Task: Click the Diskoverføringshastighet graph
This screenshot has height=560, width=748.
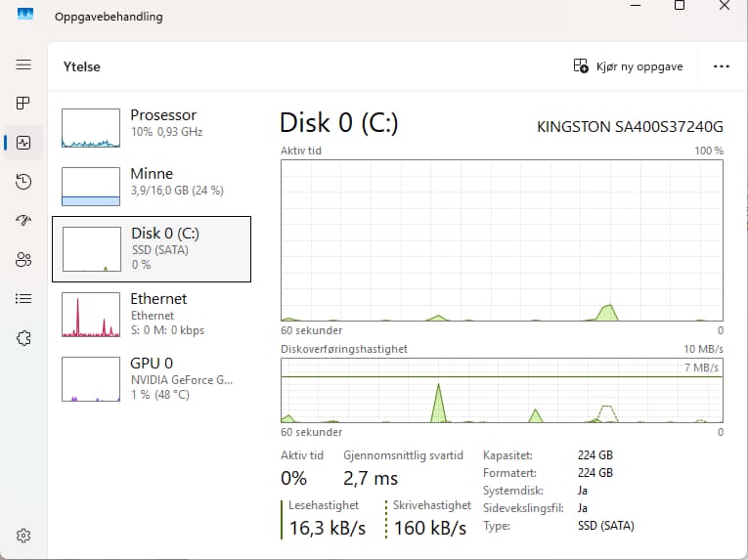Action: 502,390
